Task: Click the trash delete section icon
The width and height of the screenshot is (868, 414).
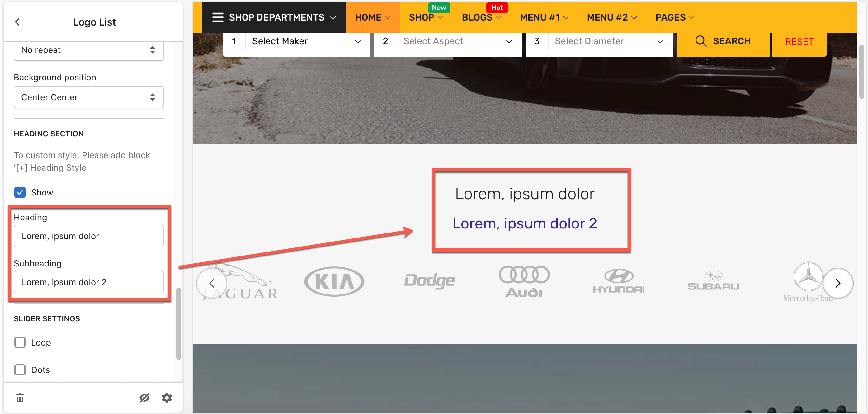Action: (x=20, y=398)
